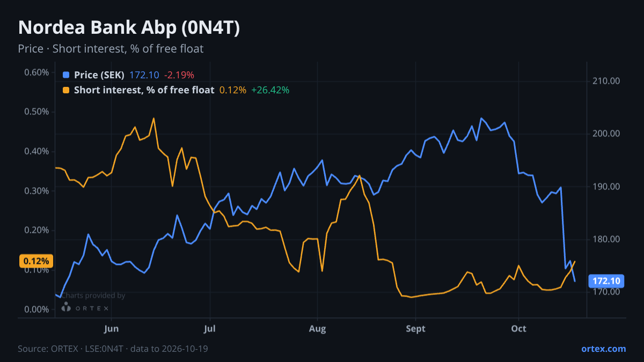
Task: Click the 0.40% left axis label
Action: 36,151
